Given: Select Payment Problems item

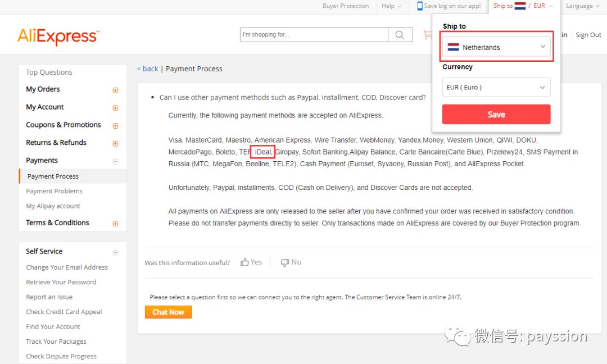Looking at the screenshot, I should pyautogui.click(x=54, y=191).
